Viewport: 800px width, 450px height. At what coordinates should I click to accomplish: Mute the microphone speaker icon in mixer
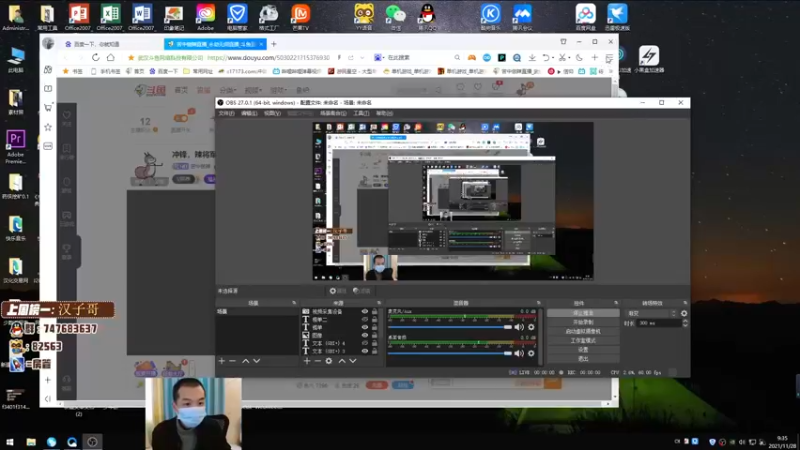(519, 327)
